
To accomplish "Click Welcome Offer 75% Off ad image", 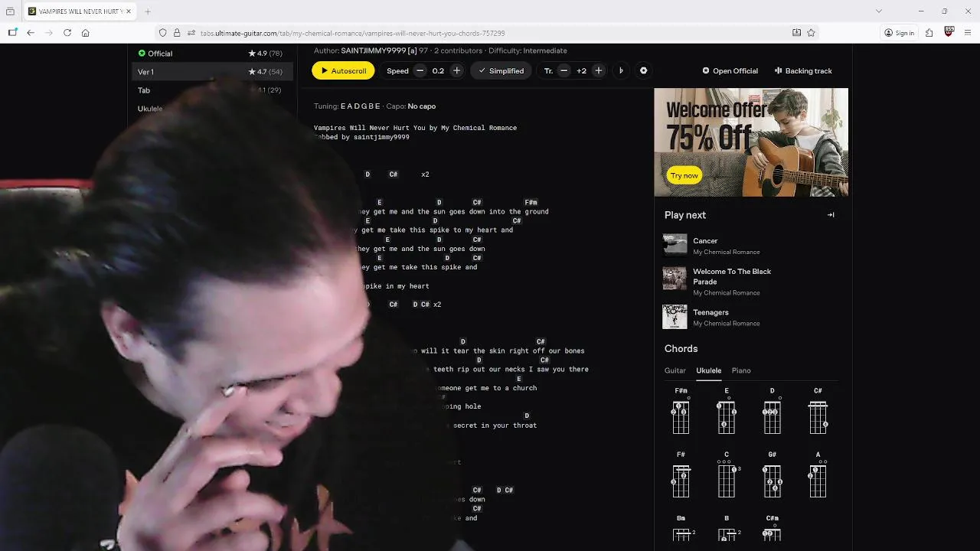I will 751,142.
